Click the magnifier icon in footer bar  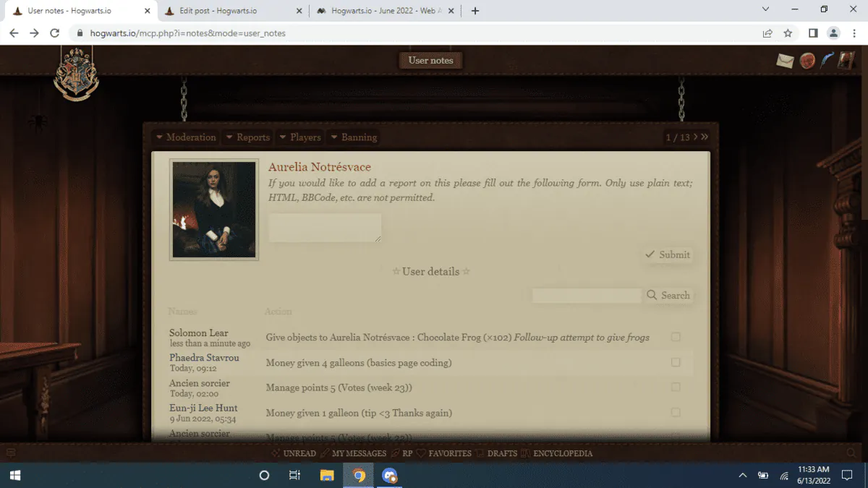pyautogui.click(x=851, y=453)
